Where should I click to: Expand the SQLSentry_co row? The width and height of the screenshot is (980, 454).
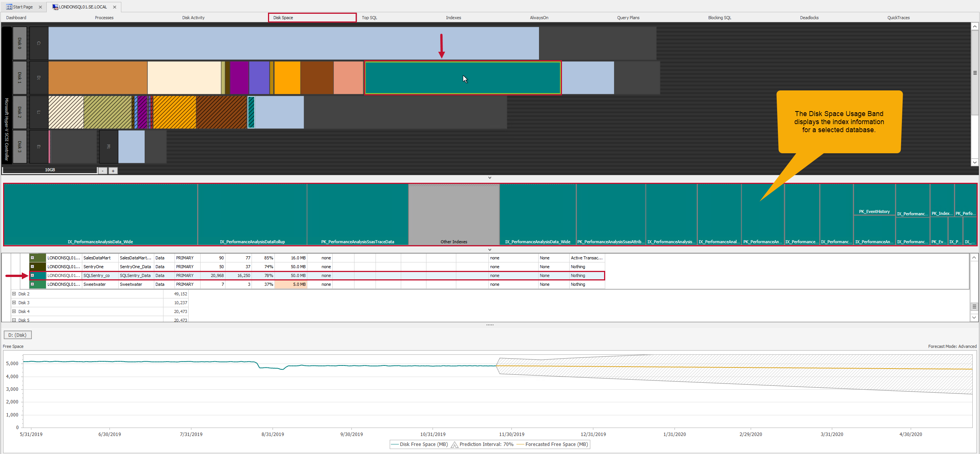coord(33,275)
